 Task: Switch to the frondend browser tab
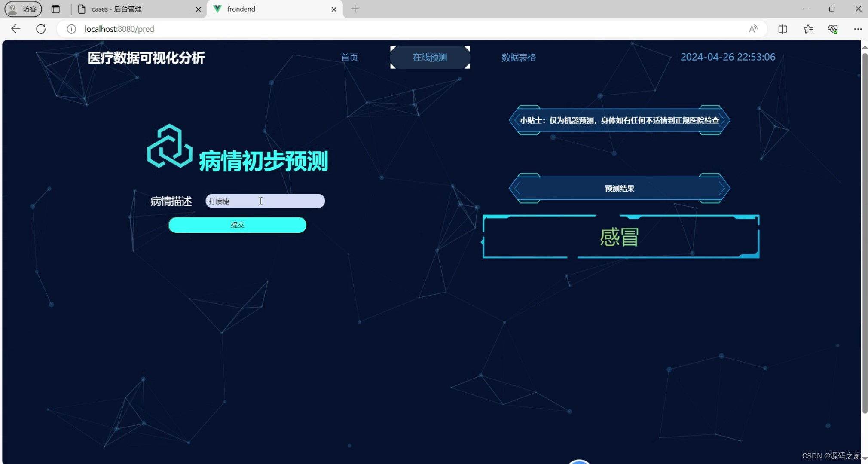pyautogui.click(x=258, y=9)
